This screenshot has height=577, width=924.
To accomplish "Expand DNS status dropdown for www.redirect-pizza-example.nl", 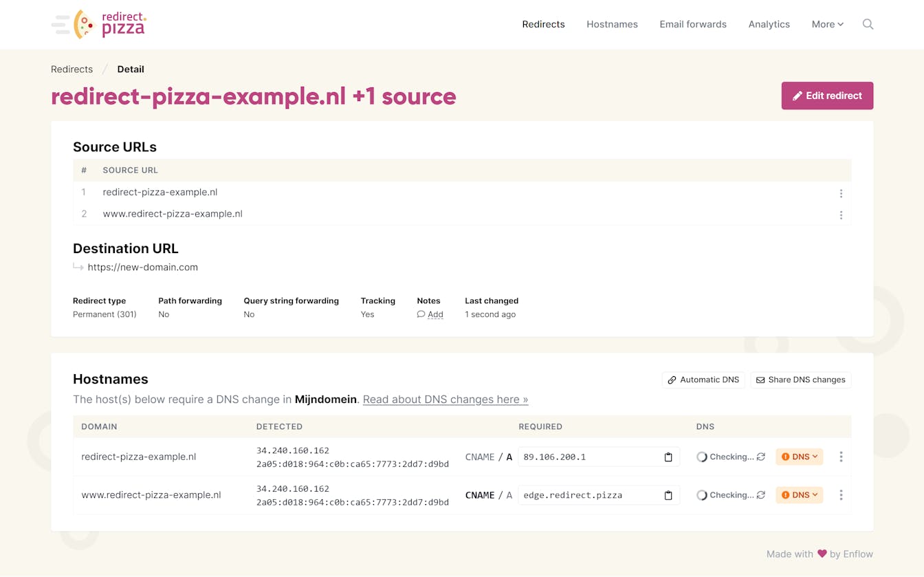I will (800, 495).
